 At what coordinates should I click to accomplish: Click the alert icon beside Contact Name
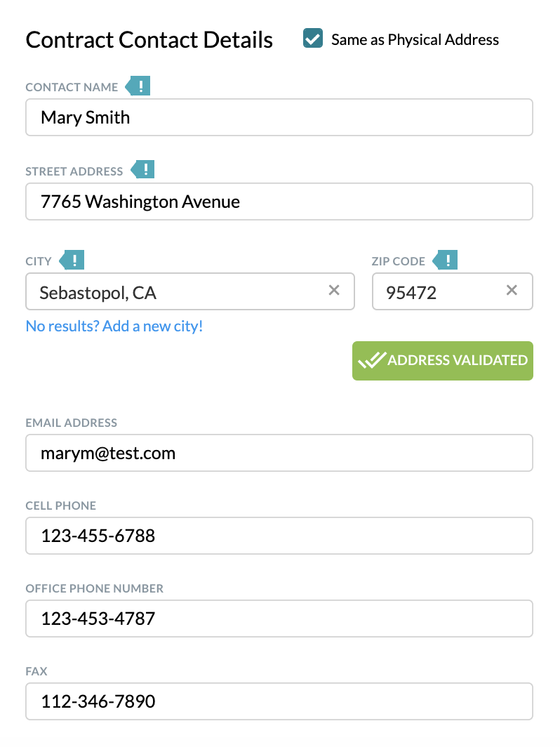pyautogui.click(x=138, y=86)
